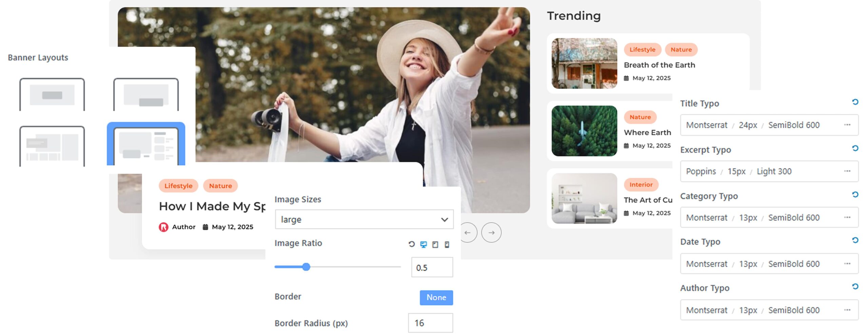Click the Lifestyle tag on the banner post
868x336 pixels.
pos(178,186)
